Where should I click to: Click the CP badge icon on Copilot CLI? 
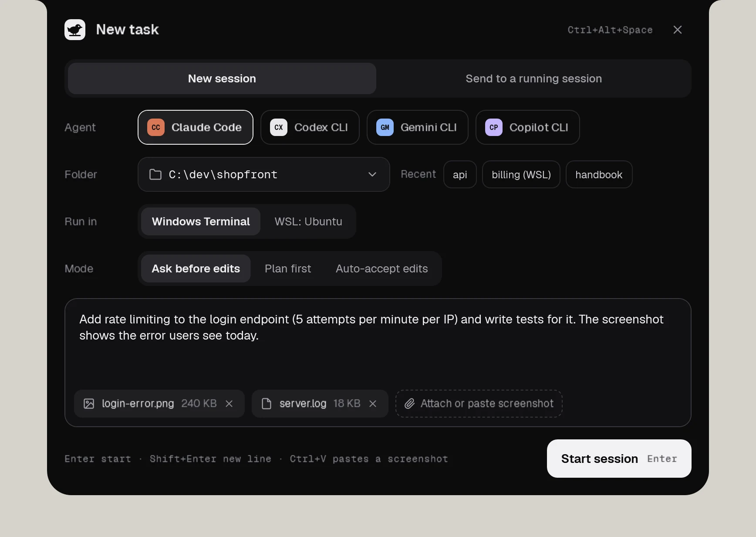(494, 127)
